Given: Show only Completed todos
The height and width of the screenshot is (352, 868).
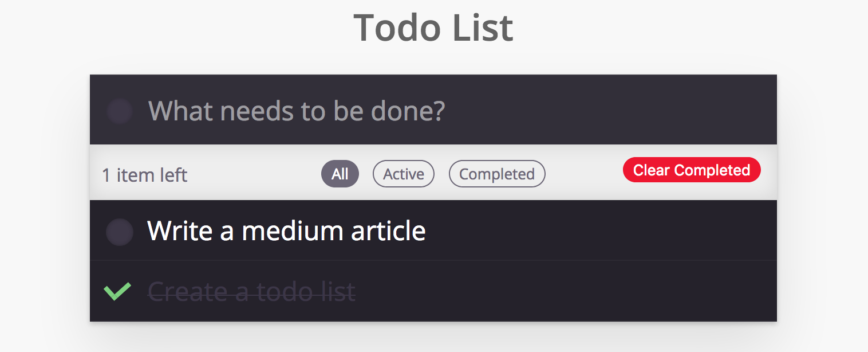Looking at the screenshot, I should point(496,174).
